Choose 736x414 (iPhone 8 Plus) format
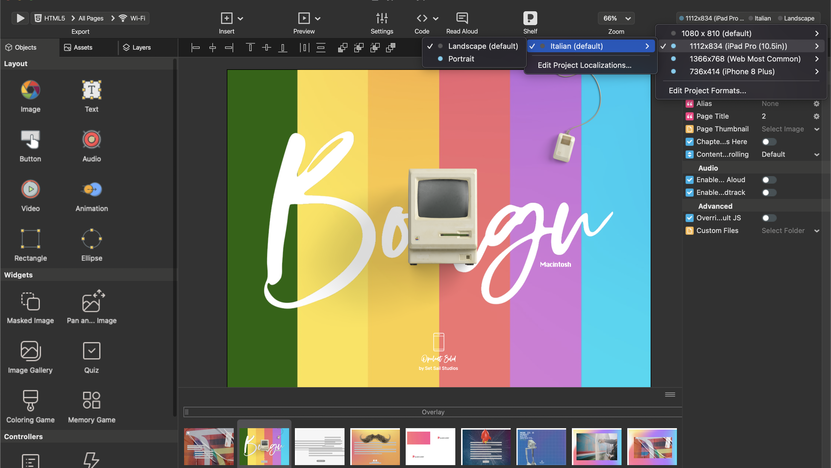 pyautogui.click(x=731, y=72)
